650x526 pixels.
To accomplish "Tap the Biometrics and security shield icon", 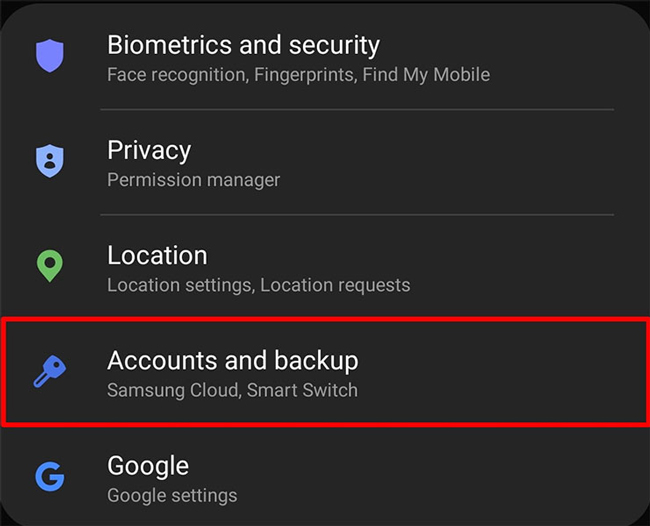I will coord(50,56).
